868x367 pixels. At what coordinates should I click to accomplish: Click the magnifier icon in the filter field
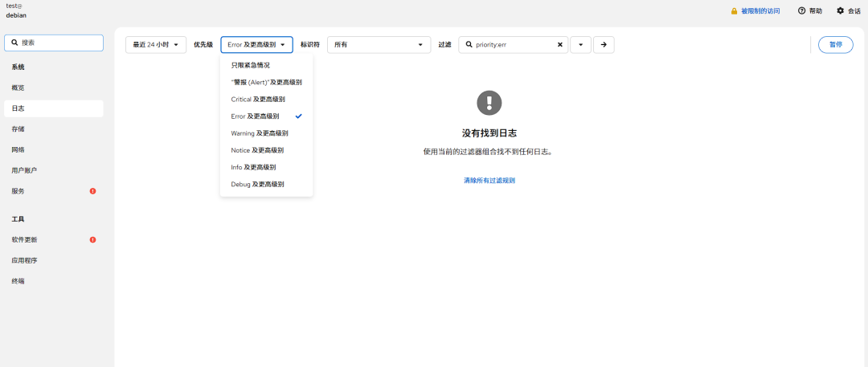(x=469, y=45)
